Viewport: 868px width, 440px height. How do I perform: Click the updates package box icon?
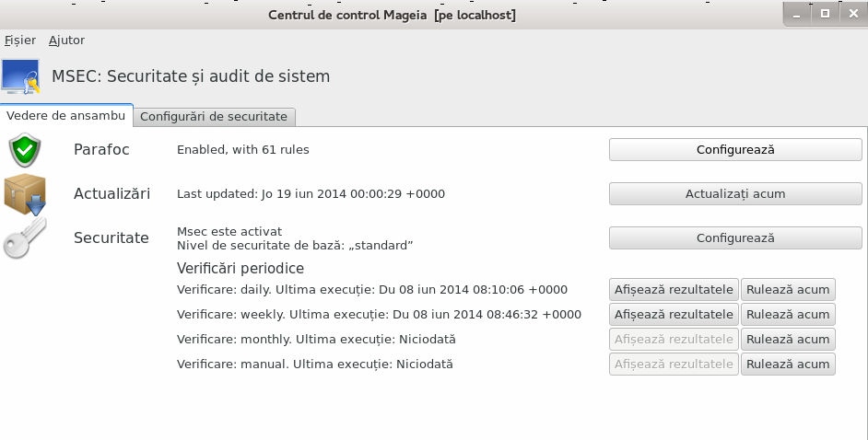[x=25, y=194]
